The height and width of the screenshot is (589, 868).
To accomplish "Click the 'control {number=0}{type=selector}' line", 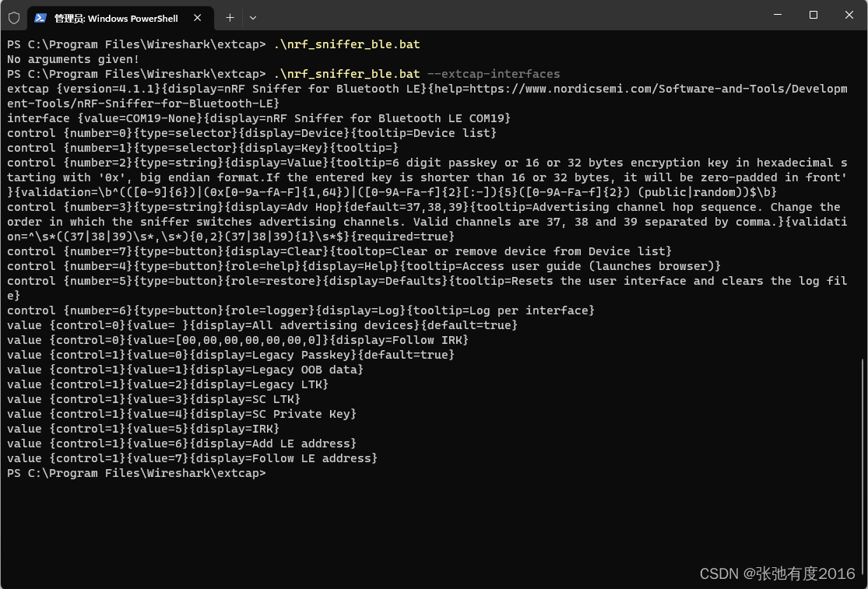I will [252, 133].
